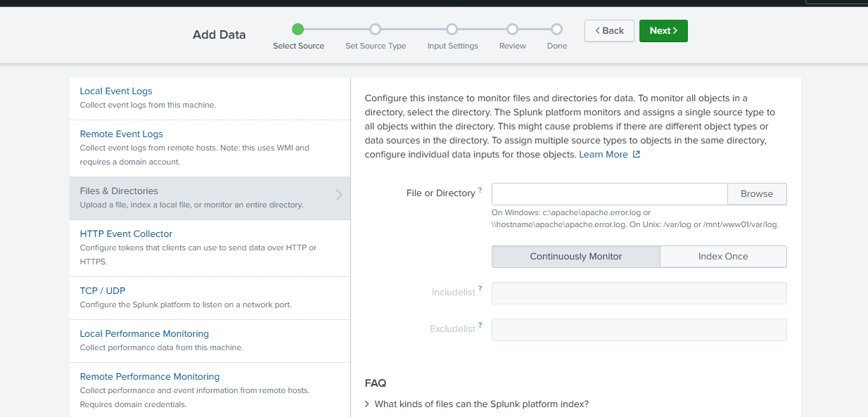Click the Select Source step circle
868x417 pixels.
pyautogui.click(x=298, y=30)
